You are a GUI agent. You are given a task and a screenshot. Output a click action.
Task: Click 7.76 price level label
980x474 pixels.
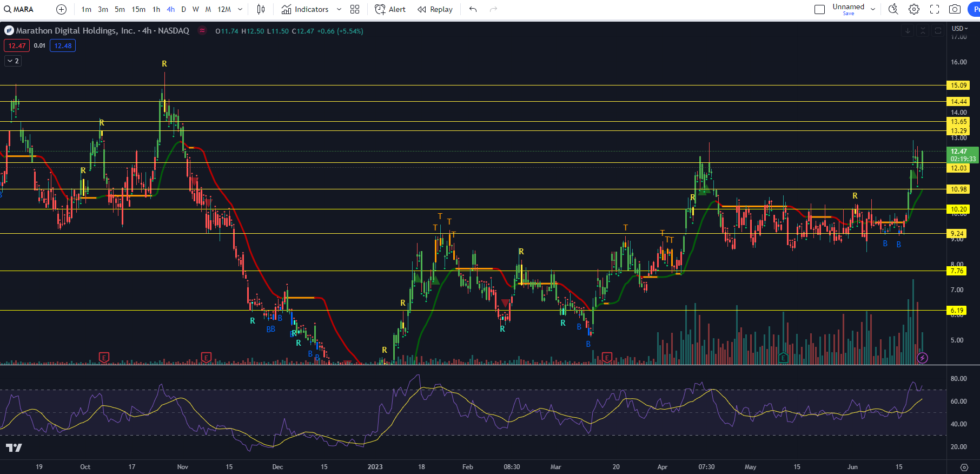[957, 271]
